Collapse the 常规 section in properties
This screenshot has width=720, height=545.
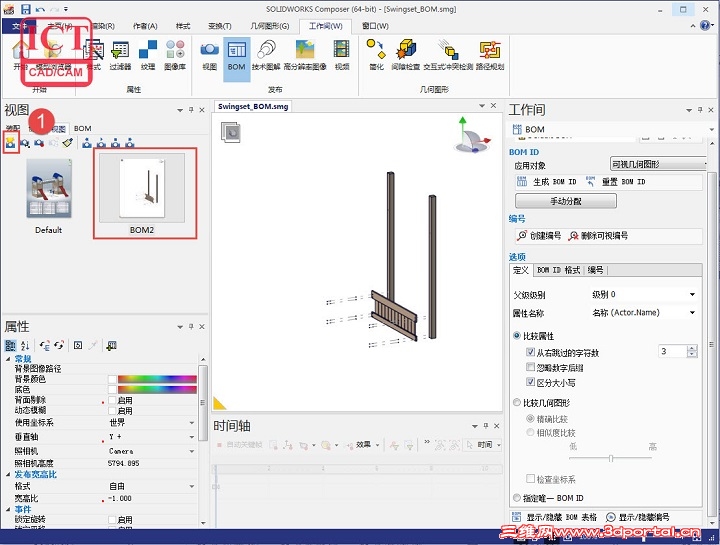point(8,359)
